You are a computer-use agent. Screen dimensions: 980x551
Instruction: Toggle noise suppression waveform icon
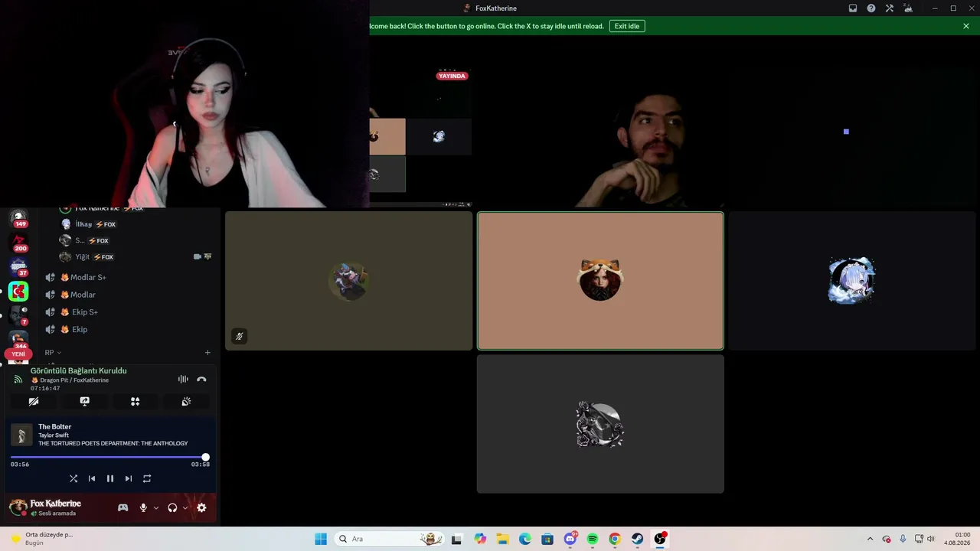(x=183, y=379)
